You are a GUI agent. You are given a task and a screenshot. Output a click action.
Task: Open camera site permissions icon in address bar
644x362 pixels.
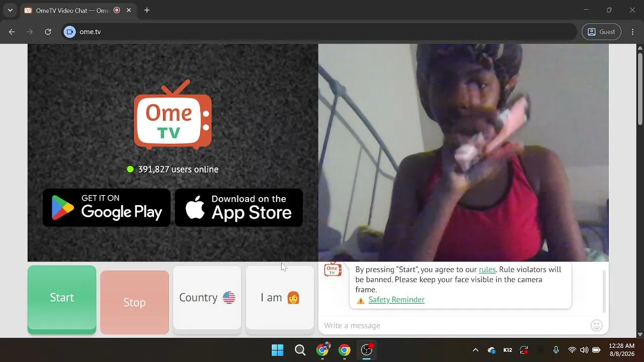[69, 32]
